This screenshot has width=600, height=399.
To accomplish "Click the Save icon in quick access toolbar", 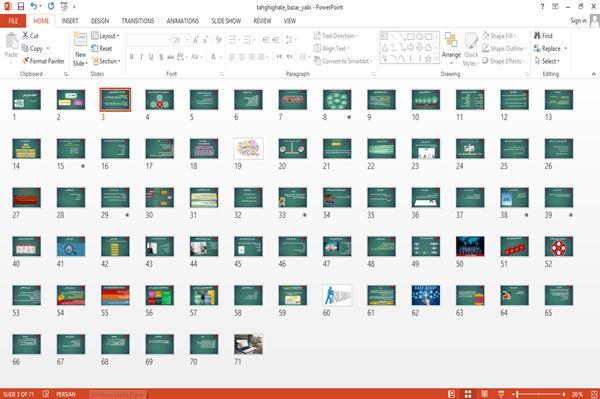I will click(x=21, y=6).
